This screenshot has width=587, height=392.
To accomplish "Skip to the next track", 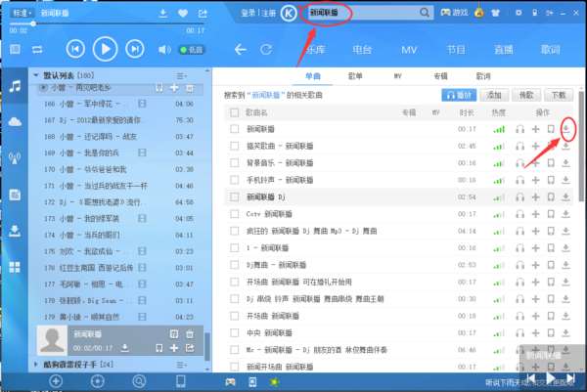I will coord(135,49).
